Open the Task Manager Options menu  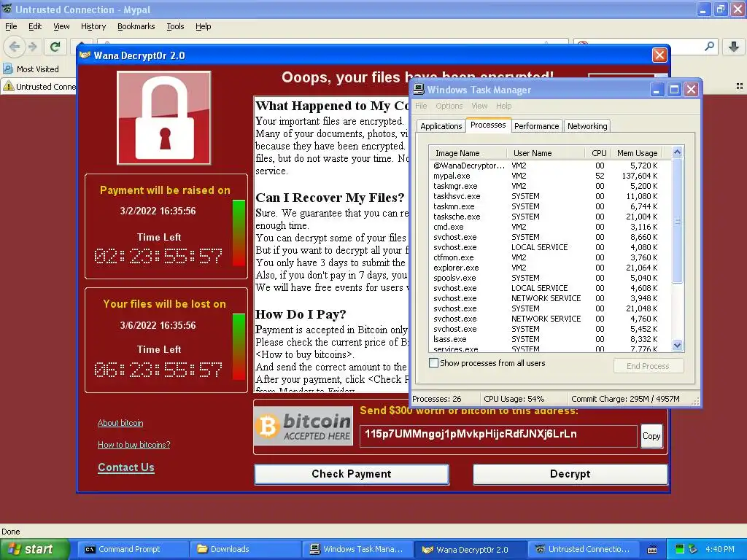point(449,106)
